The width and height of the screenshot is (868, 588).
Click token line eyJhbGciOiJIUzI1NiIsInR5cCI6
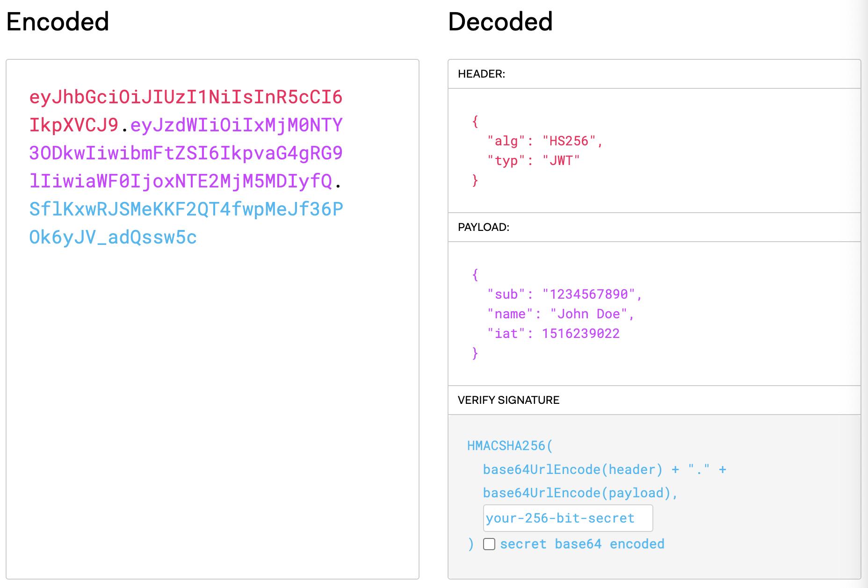(x=186, y=97)
